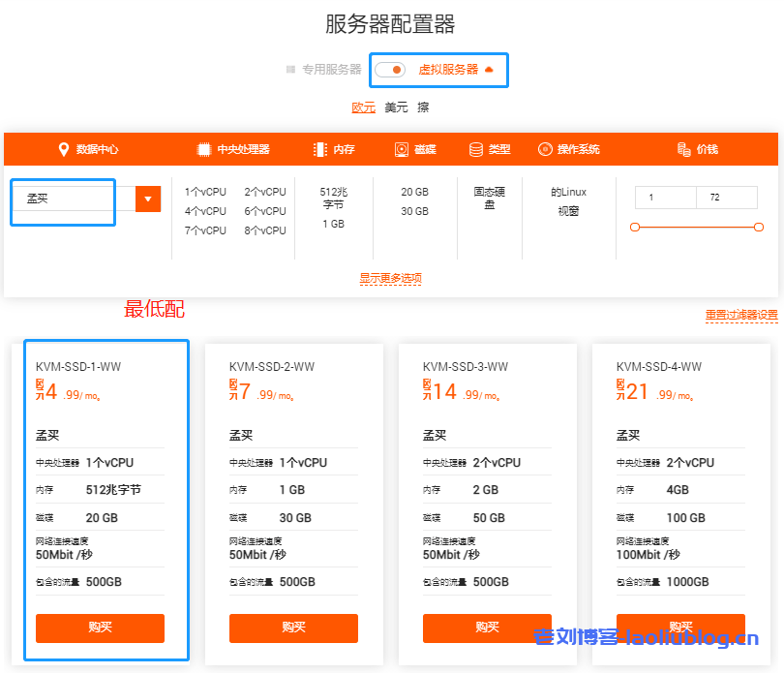Expand 显示更多选项 filter options
Screen dimensions: 784x674
[x=390, y=278]
